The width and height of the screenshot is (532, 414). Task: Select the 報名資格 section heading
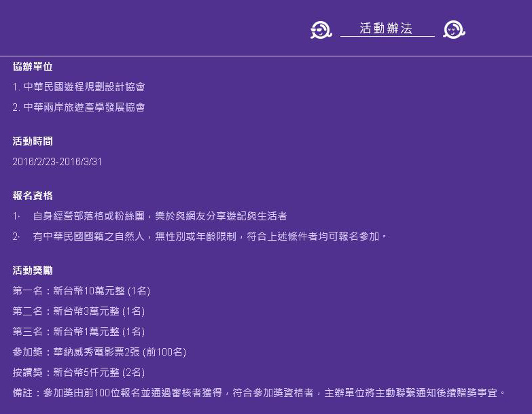[33, 196]
